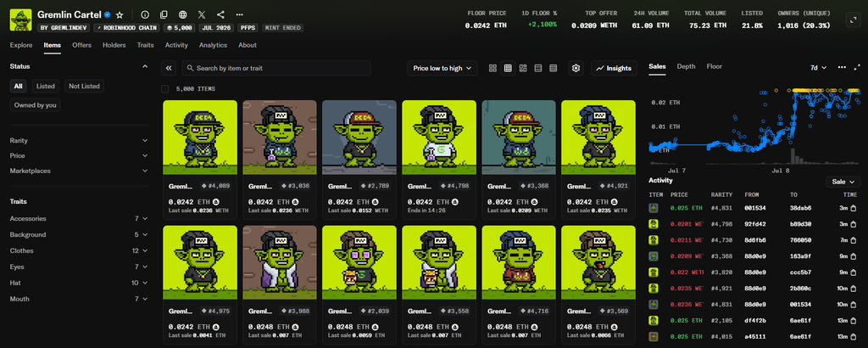Collapse the filter sidebar with the double-chevron button
Screen dimensions: 868x348
pos(169,68)
